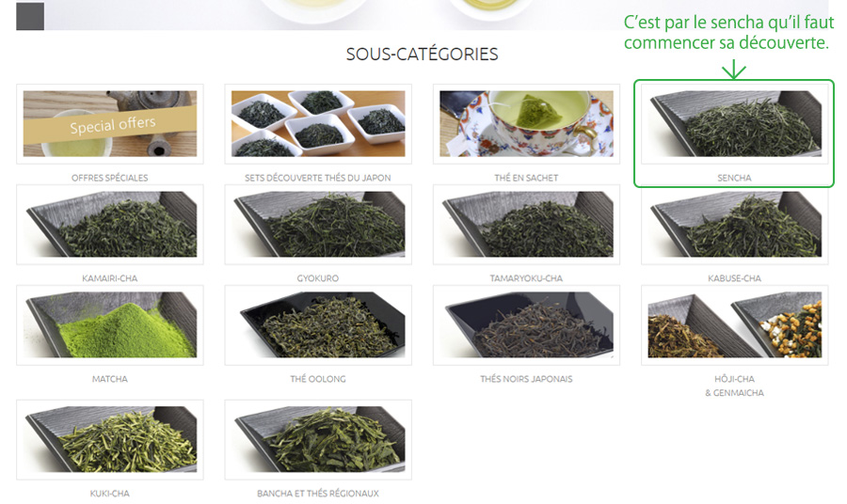Click the MATCHA label link
Screen dimensions: 847x504
point(110,379)
